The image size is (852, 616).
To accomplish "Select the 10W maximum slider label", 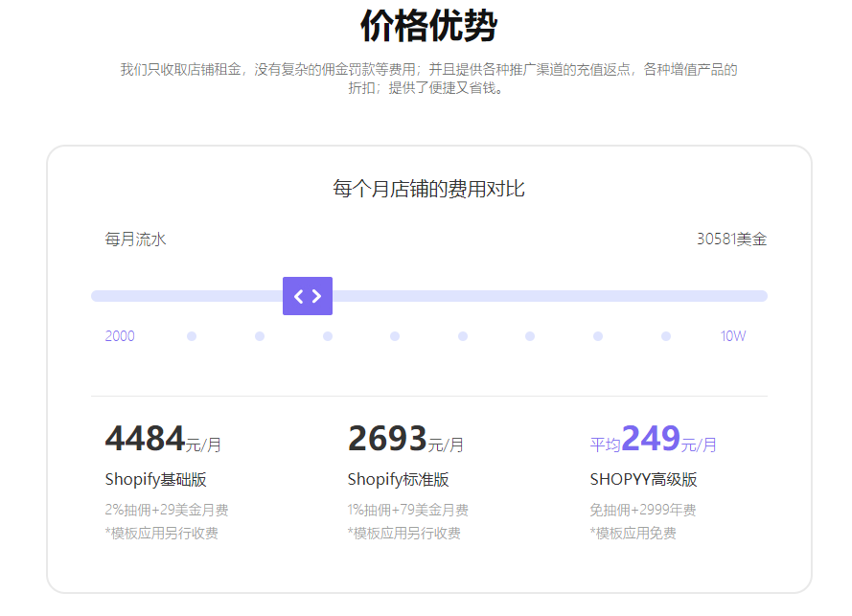I will 733,336.
